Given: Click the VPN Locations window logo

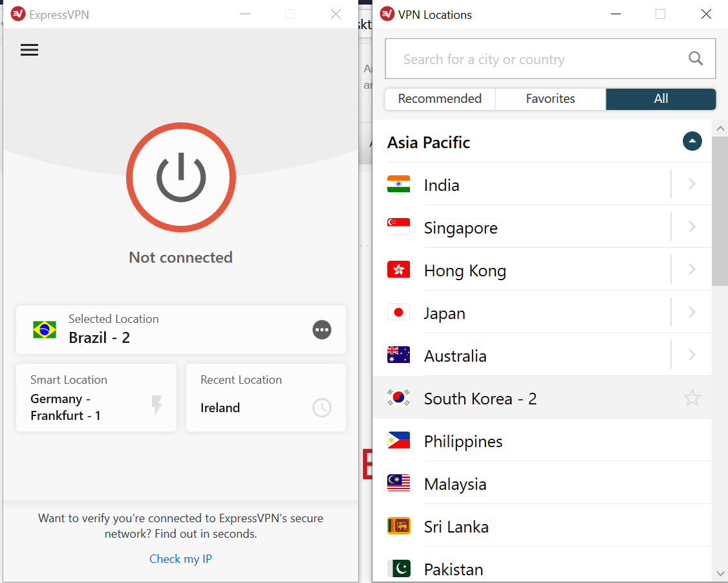Looking at the screenshot, I should 387,14.
